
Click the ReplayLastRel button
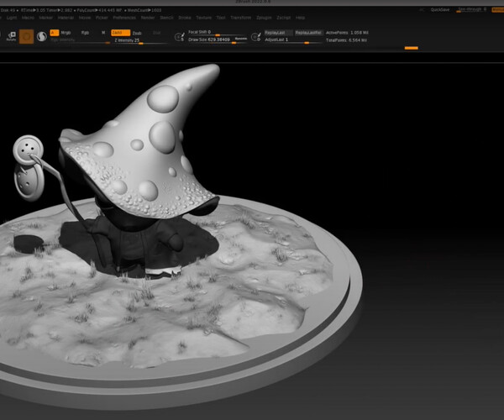point(308,33)
